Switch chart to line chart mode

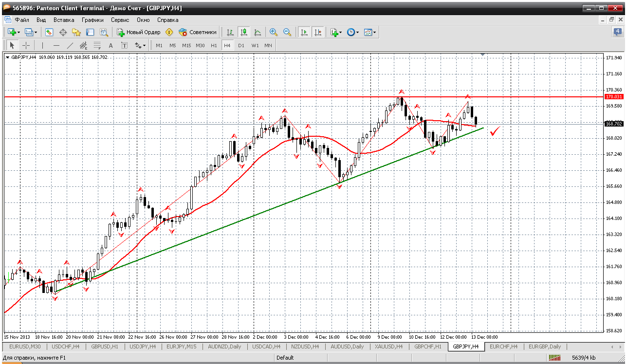[x=257, y=32]
